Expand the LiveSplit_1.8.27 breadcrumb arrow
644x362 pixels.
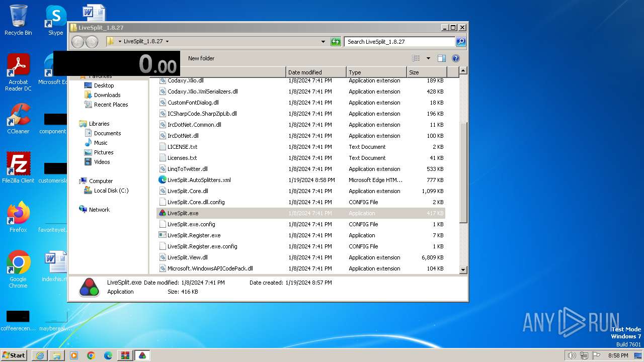click(167, 42)
